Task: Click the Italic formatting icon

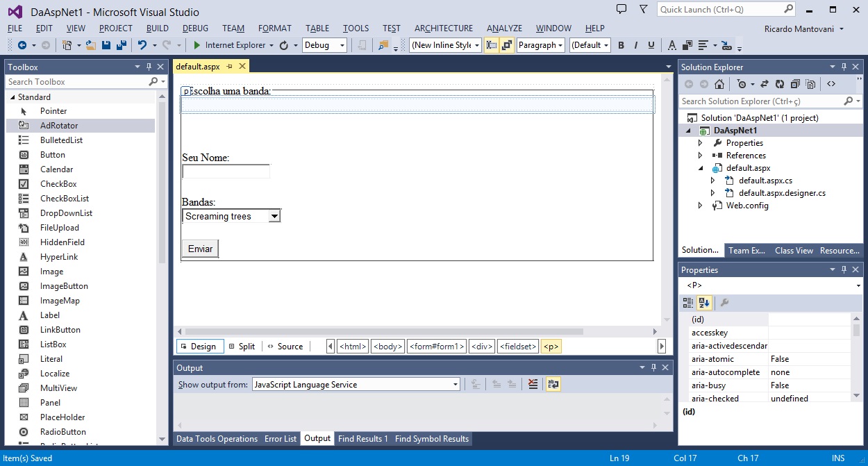Action: [636, 45]
